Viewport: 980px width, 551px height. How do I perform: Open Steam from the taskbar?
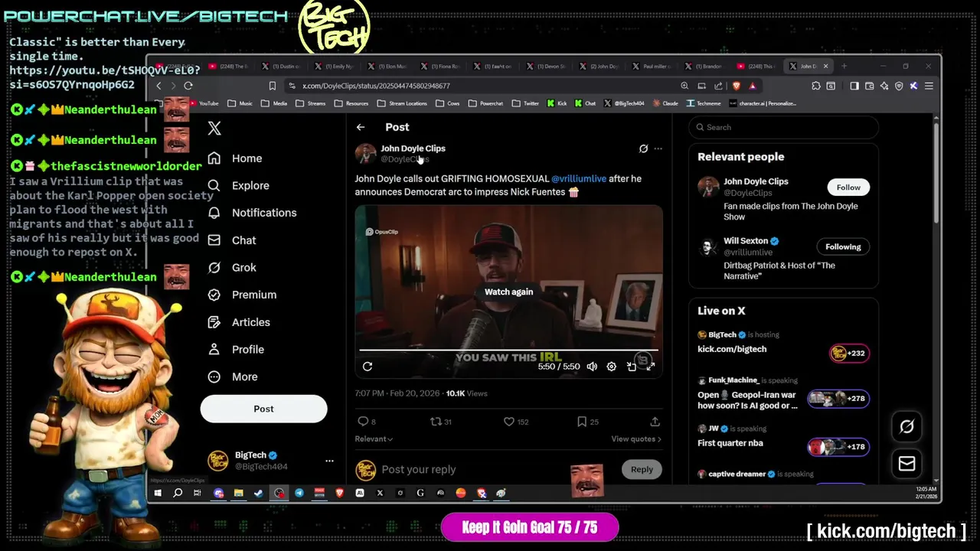(259, 494)
